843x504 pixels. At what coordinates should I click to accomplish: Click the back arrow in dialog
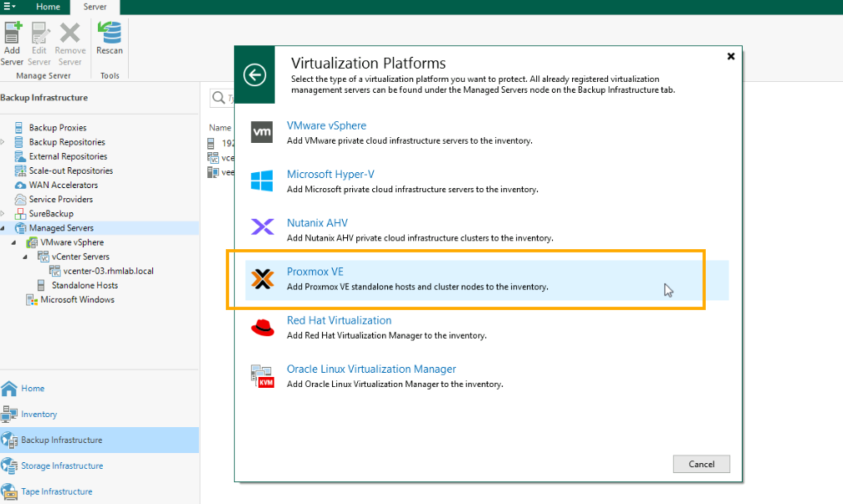click(255, 75)
